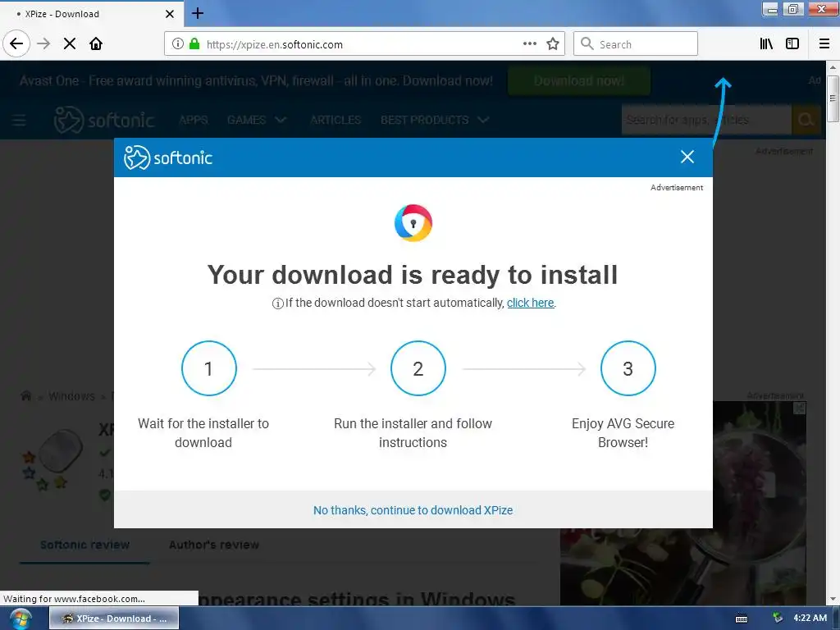Open the Softonic site hamburger menu
Screen dimensions: 840x630
pos(19,120)
